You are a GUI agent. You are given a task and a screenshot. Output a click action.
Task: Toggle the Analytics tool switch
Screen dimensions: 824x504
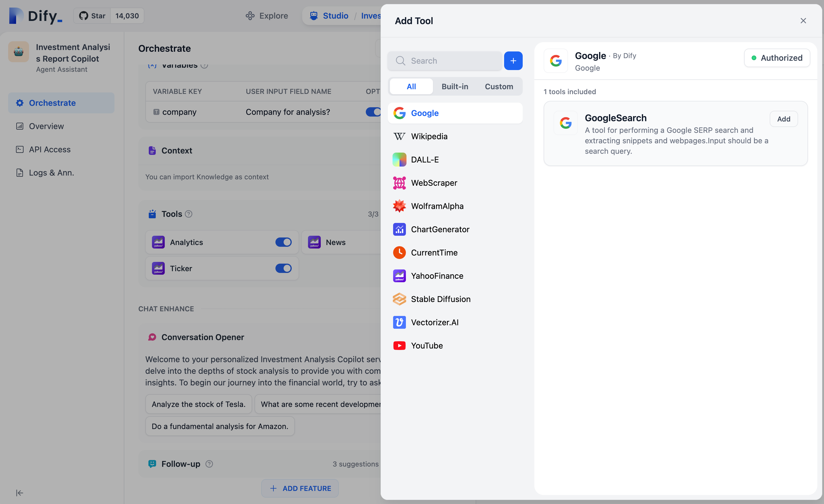click(x=283, y=242)
